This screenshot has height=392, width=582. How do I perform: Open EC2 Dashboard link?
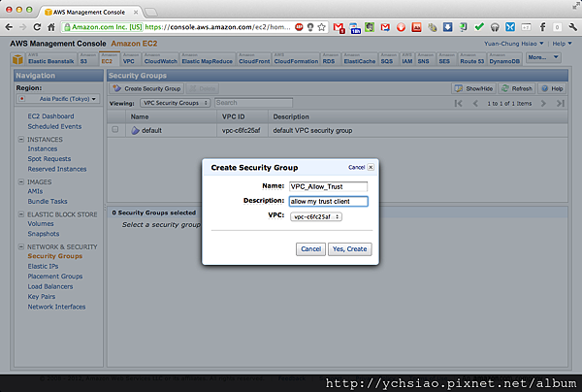(x=50, y=116)
